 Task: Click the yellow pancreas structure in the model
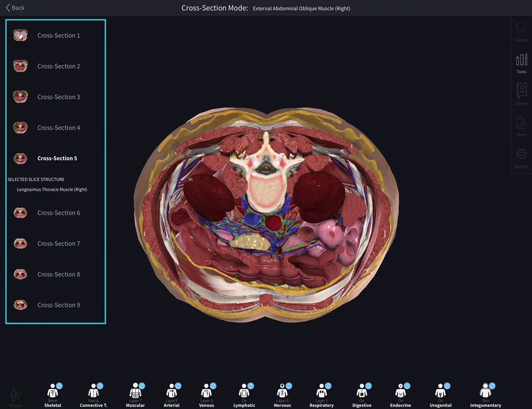[250, 242]
